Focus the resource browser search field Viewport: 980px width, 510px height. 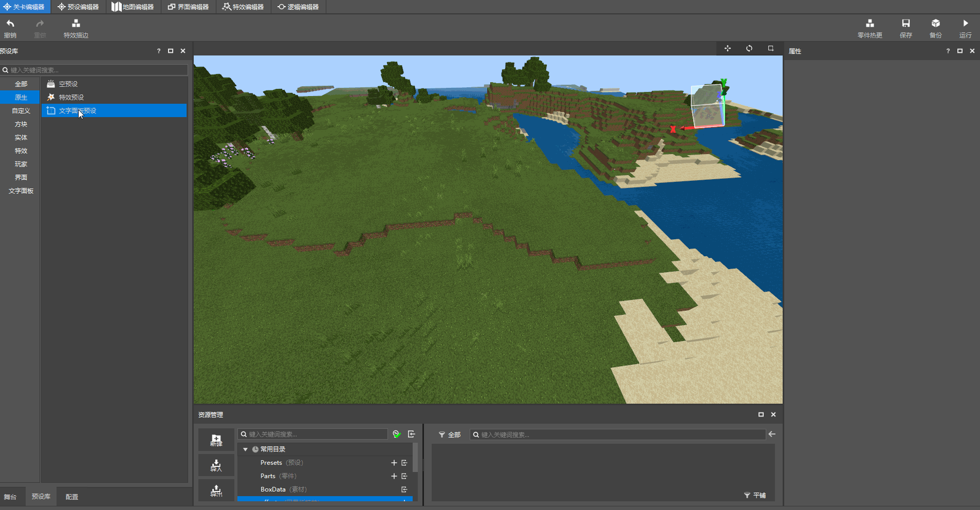click(618, 435)
